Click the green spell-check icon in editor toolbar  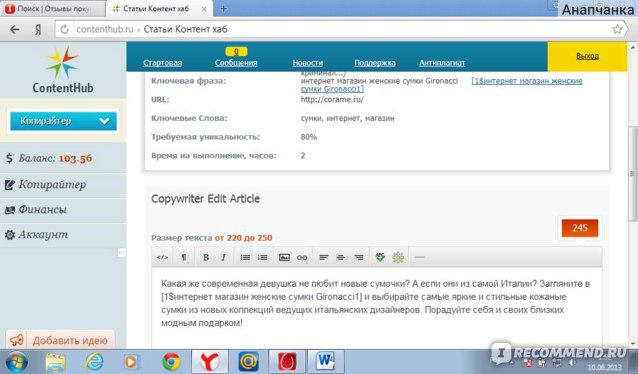380,257
